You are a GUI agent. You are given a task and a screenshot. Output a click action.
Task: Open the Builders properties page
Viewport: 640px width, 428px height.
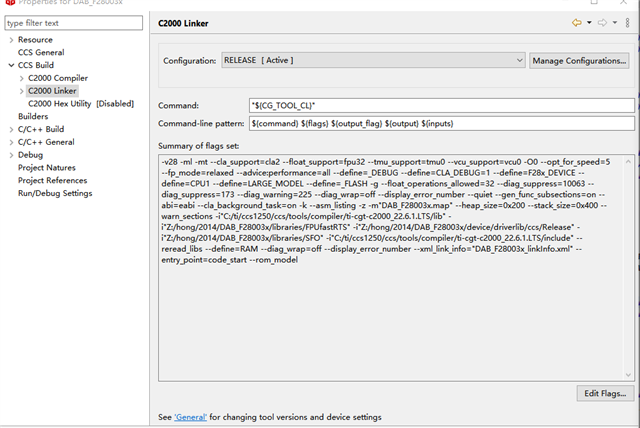coord(33,116)
